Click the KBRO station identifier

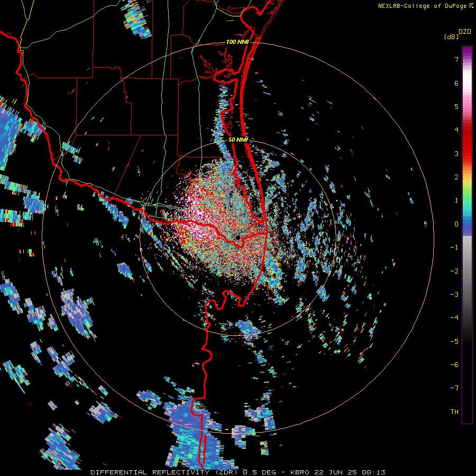[x=300, y=472]
